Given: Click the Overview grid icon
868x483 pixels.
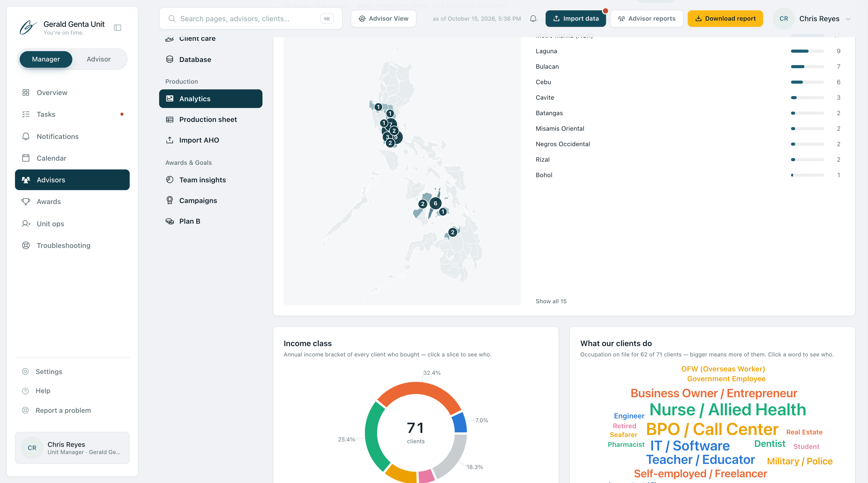Looking at the screenshot, I should click(26, 93).
